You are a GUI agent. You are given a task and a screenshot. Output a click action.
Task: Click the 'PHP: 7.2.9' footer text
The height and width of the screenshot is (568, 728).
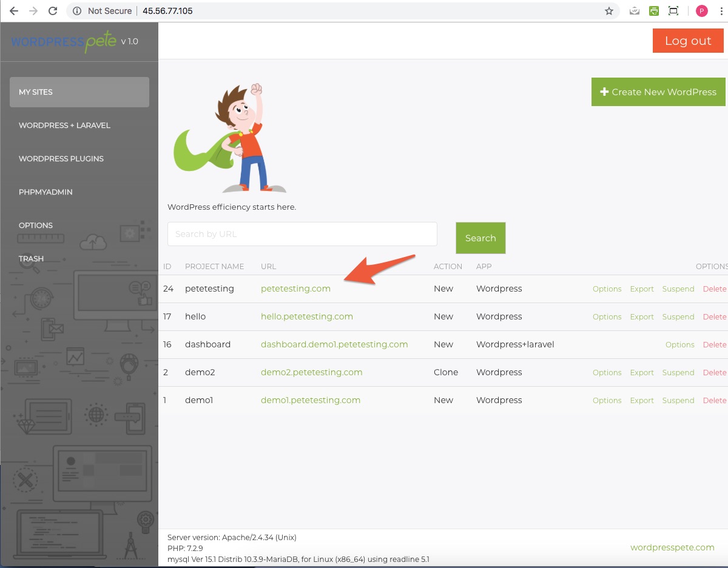185,549
